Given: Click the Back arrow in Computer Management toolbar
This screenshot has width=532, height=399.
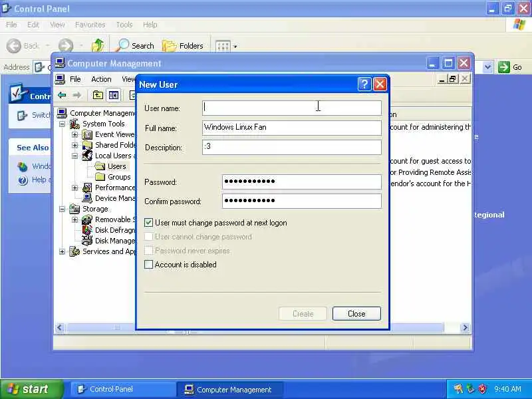Looking at the screenshot, I should point(62,95).
